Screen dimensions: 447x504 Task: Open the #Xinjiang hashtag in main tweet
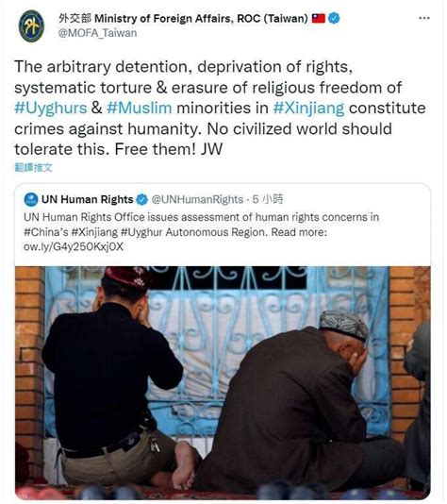(x=308, y=109)
